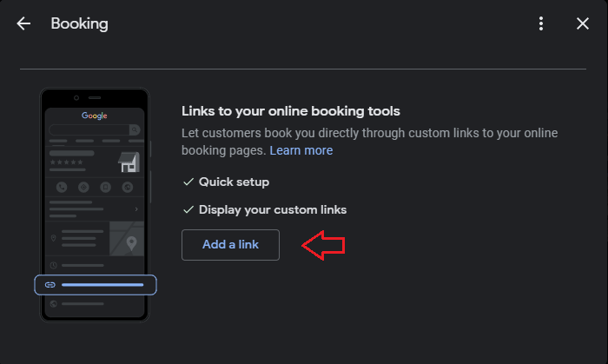Open the three-dot more options menu
608x364 pixels.
tap(541, 23)
